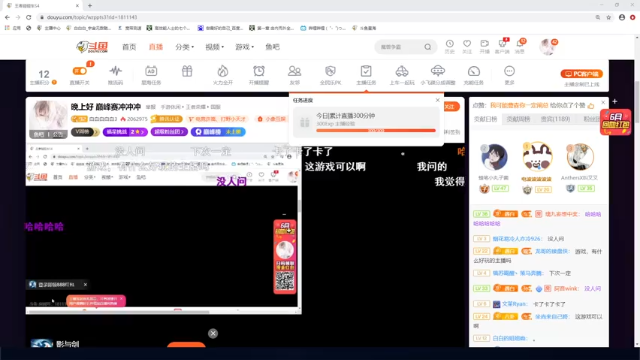The height and width of the screenshot is (360, 640).
Task: Open the messages icon with notification badge
Action: pyautogui.click(x=520, y=44)
